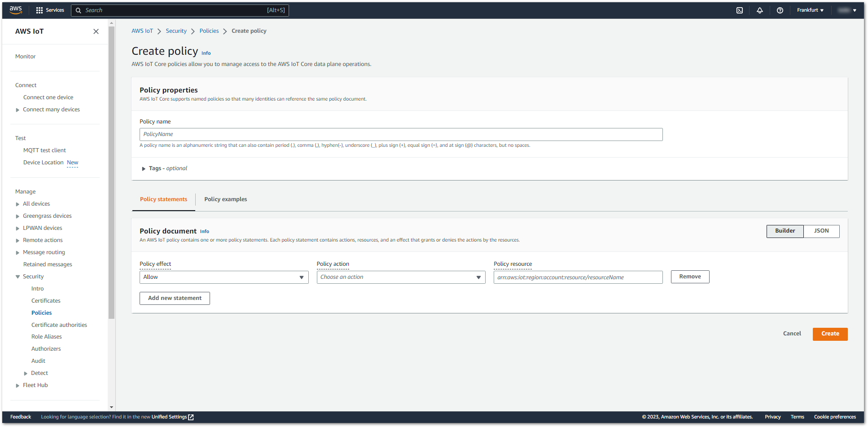Open Security Intro page

click(37, 289)
